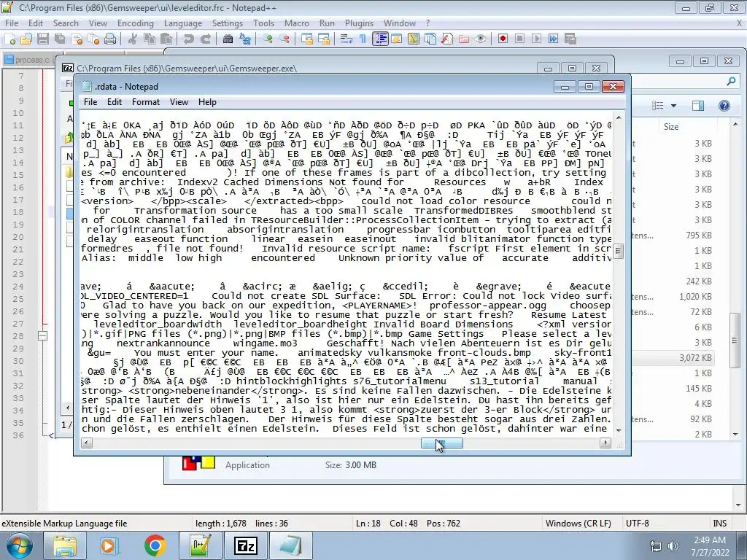Click the Save All icon in Notepad++ toolbar

[60, 39]
